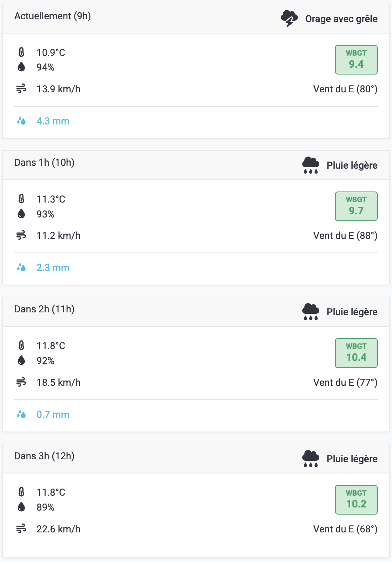This screenshot has width=392, height=562.
Task: Select the WBGT 9.7 badge
Action: [x=356, y=206]
